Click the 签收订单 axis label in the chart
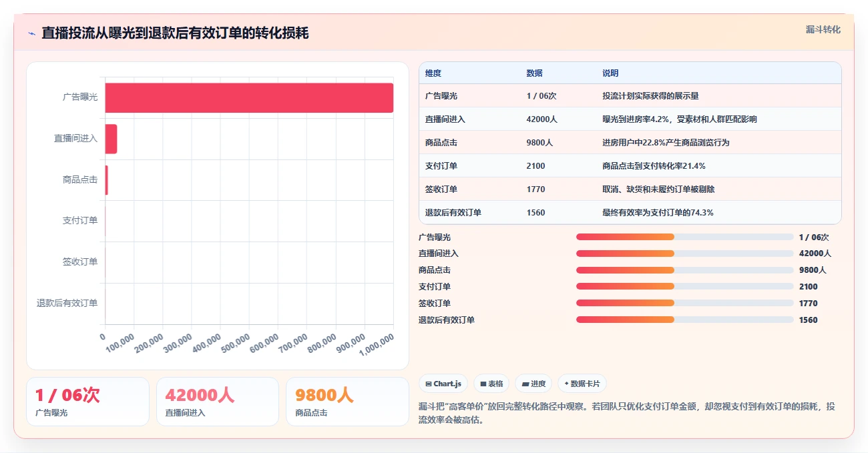This screenshot has width=868, height=453. click(80, 262)
